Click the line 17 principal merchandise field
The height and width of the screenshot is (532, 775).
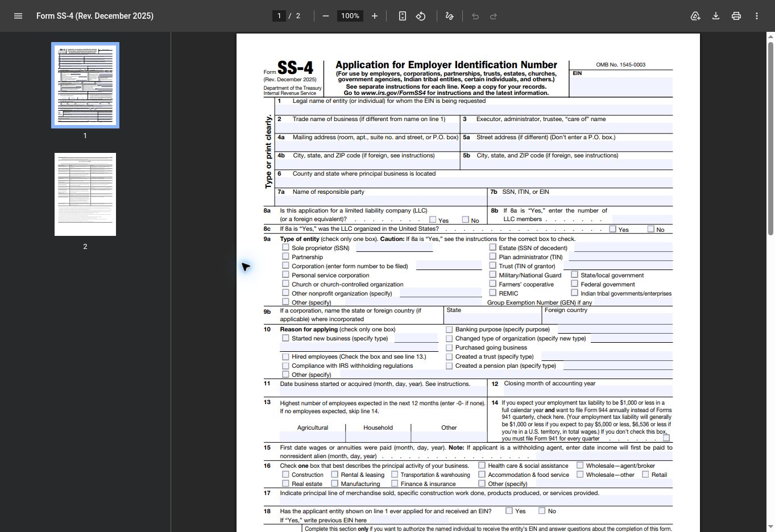476,501
